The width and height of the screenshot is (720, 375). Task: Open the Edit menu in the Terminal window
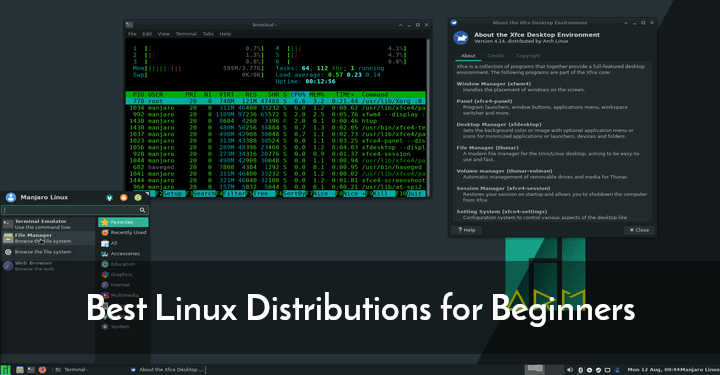tap(147, 34)
